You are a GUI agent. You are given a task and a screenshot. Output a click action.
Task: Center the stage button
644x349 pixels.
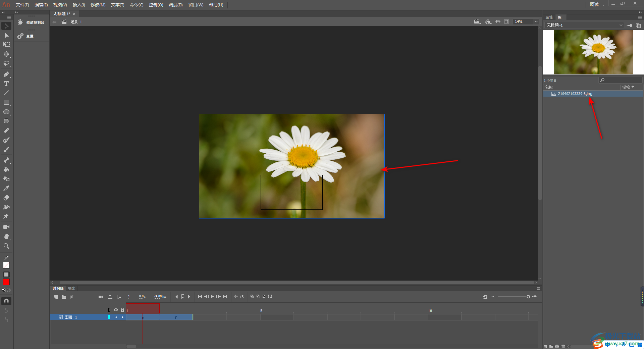pos(498,22)
